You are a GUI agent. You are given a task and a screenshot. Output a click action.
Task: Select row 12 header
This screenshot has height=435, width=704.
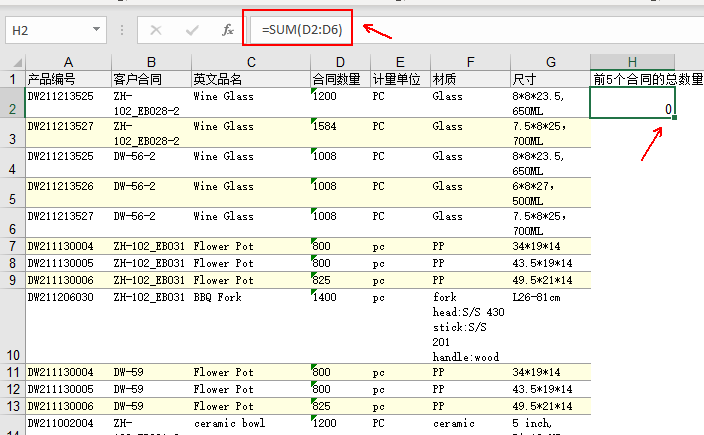pyautogui.click(x=13, y=389)
